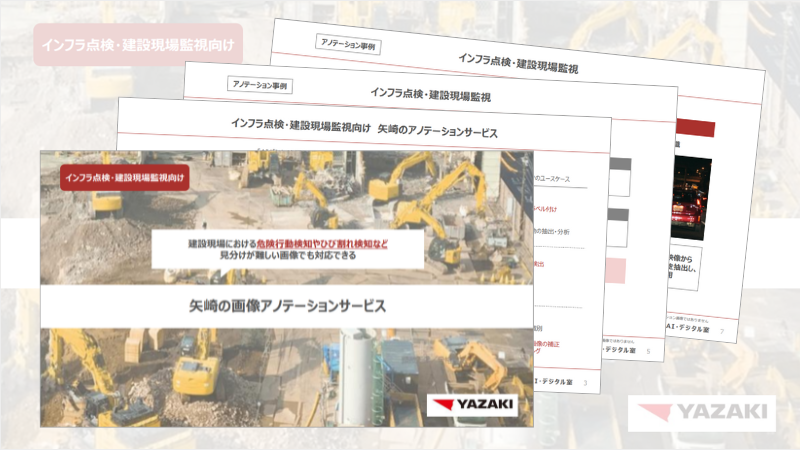The image size is (800, 450).
Task: Select the 矢崎の画像アノテーションサービス title on front slide
Action: (x=287, y=306)
